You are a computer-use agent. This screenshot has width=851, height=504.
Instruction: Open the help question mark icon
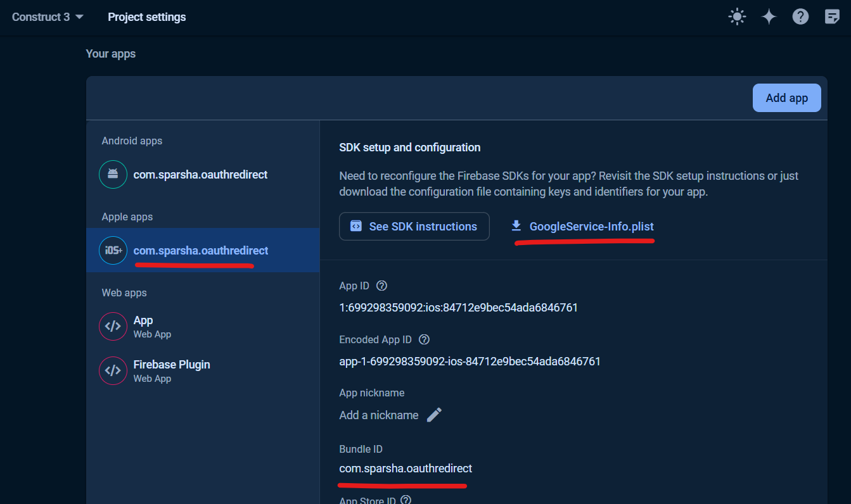coord(800,17)
